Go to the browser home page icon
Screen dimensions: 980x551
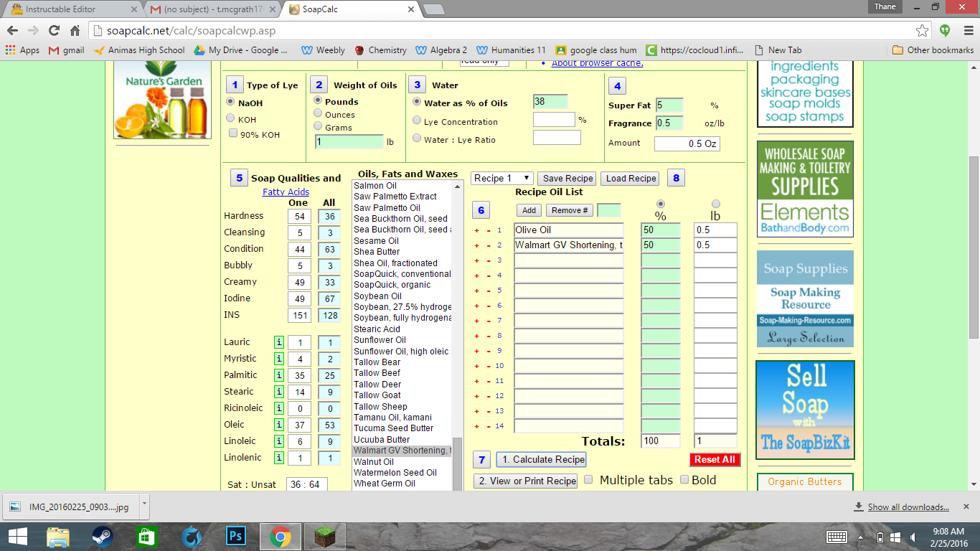[75, 30]
